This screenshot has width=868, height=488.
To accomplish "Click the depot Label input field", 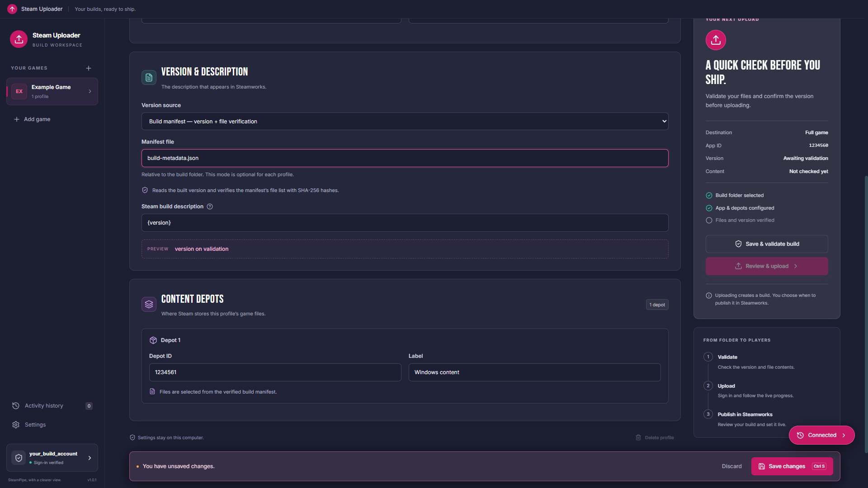I will pos(534,372).
